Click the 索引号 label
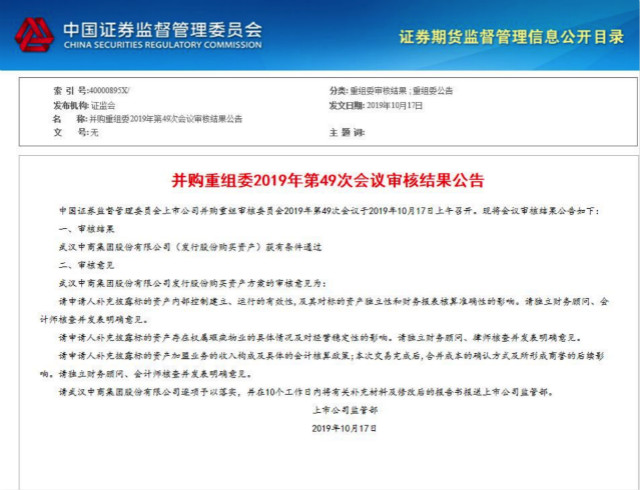This screenshot has height=490, width=640. (x=70, y=91)
